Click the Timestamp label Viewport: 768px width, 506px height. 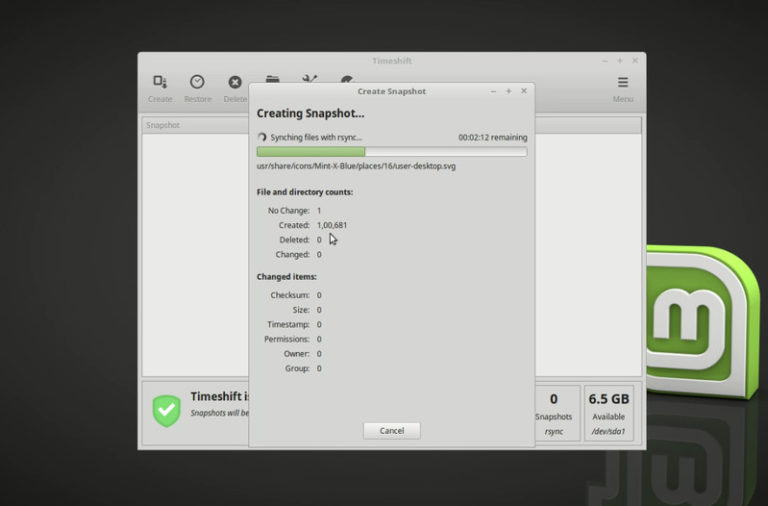coord(288,325)
